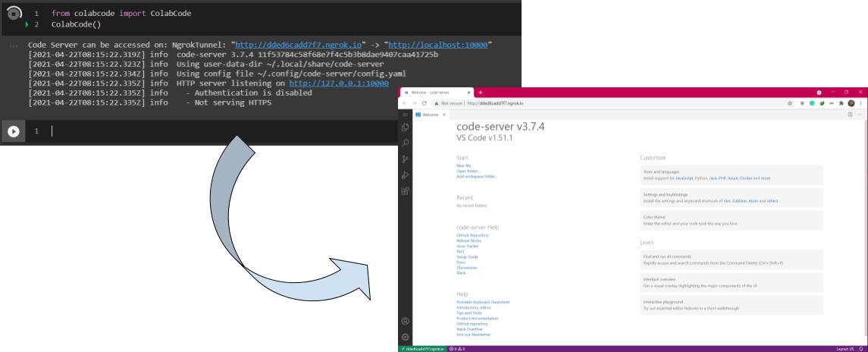
Task: Go forward in the browser
Action: coord(414,103)
